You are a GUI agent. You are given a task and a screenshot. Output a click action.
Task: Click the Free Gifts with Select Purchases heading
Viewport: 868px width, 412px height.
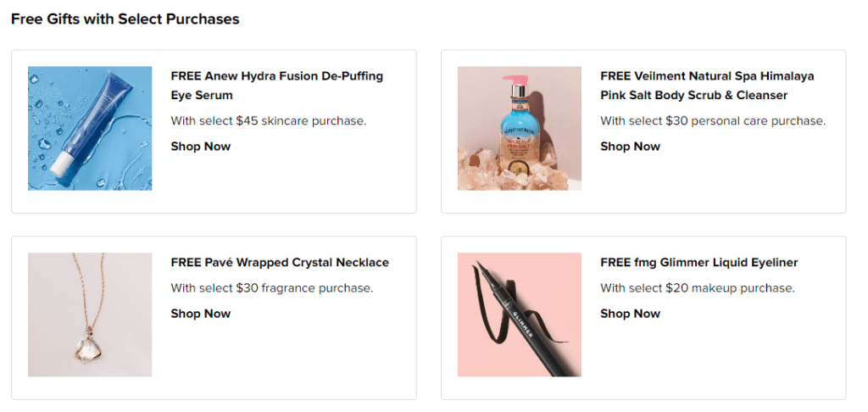point(125,19)
